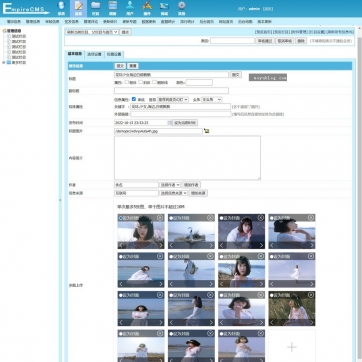362x362 pixels.
Task: Click the Submit button in form header
Action: [x=120, y=66]
